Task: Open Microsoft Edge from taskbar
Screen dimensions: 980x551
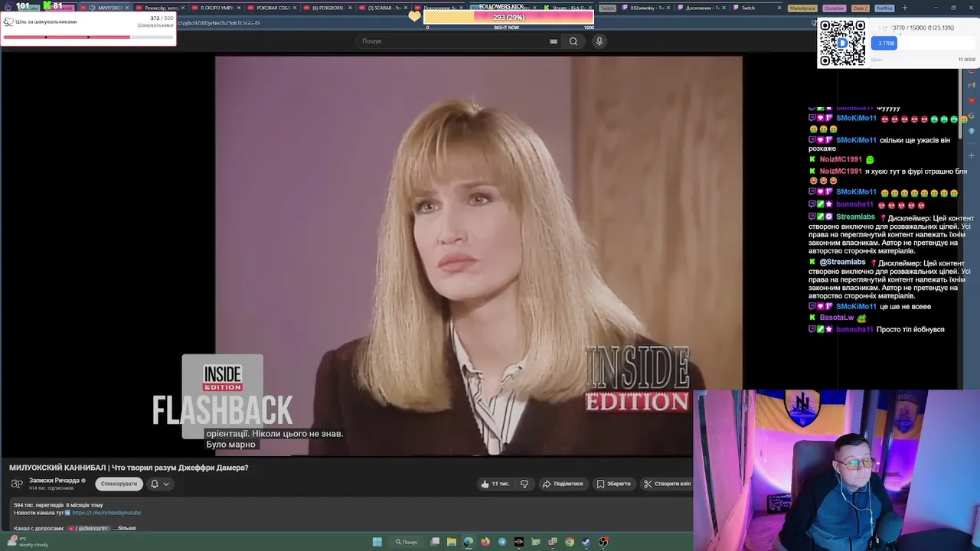Action: click(x=469, y=542)
